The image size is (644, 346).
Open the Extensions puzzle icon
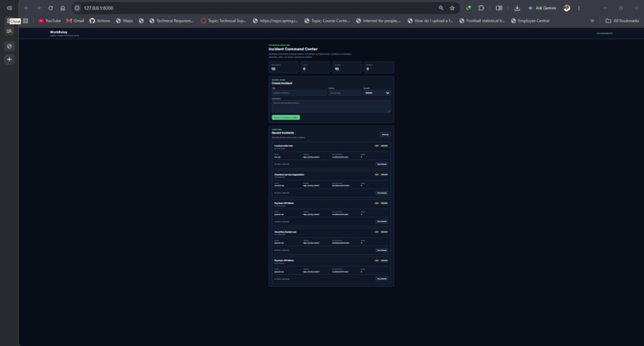[x=481, y=8]
